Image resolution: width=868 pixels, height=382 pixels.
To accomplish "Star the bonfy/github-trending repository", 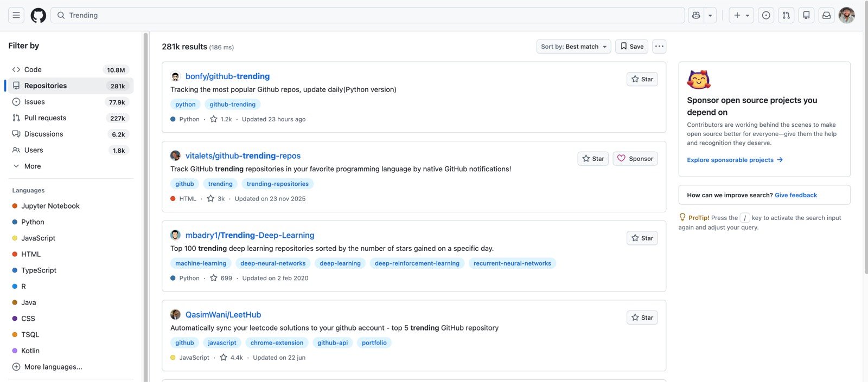I will tap(642, 79).
